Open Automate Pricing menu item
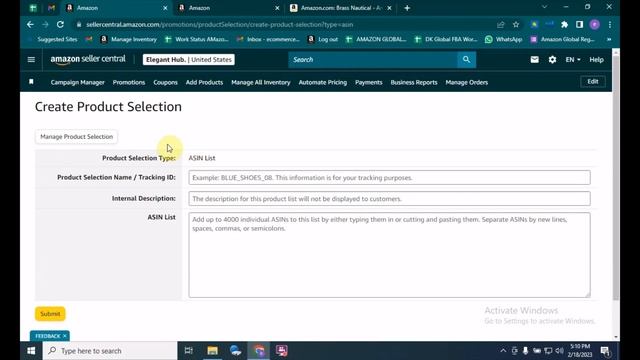 pyautogui.click(x=323, y=82)
